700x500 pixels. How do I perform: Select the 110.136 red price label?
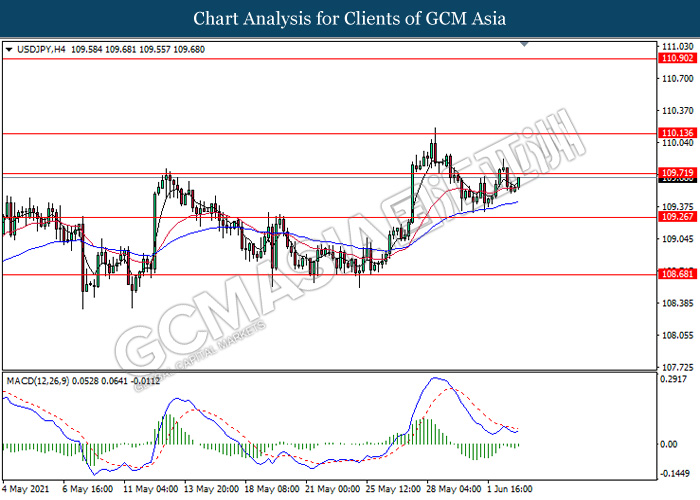[x=678, y=133]
